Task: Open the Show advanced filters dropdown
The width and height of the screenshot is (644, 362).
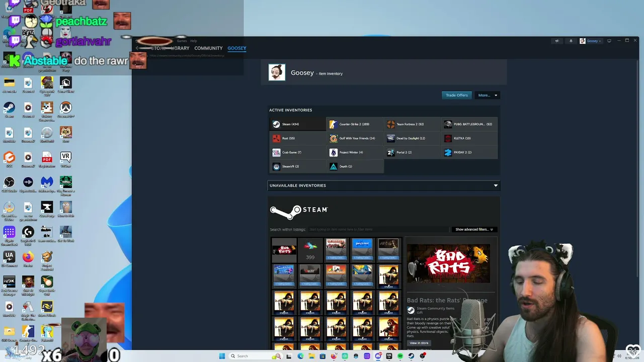Action: tap(474, 229)
